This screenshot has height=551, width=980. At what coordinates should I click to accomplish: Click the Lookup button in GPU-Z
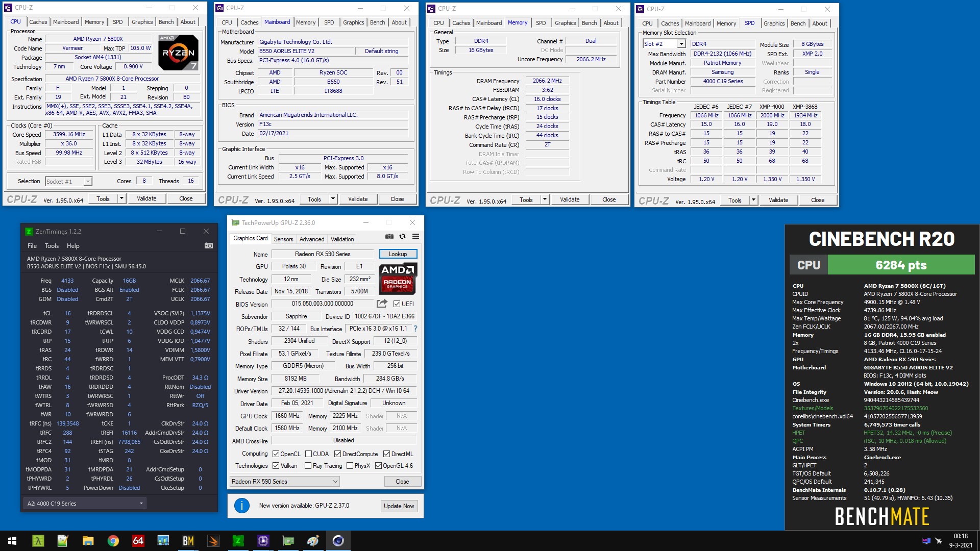[398, 254]
